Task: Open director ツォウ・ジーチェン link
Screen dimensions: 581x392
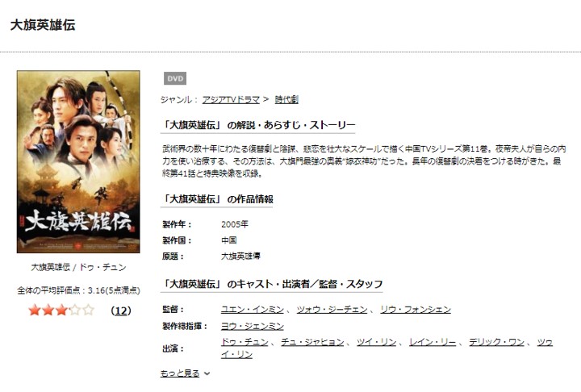Action: click(332, 310)
